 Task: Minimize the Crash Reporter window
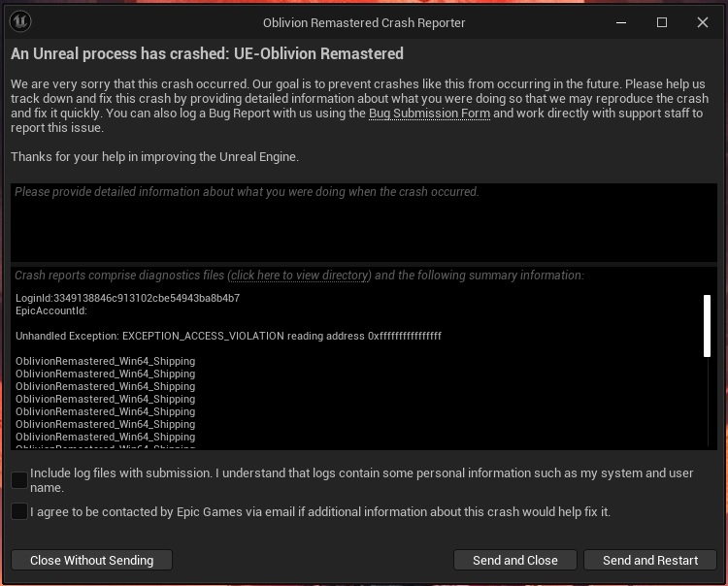pos(621,22)
